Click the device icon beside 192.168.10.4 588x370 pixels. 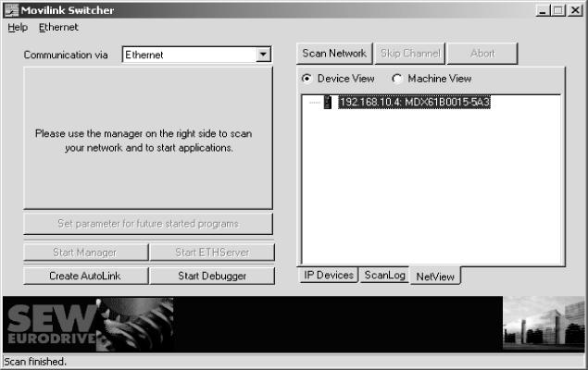click(x=328, y=103)
